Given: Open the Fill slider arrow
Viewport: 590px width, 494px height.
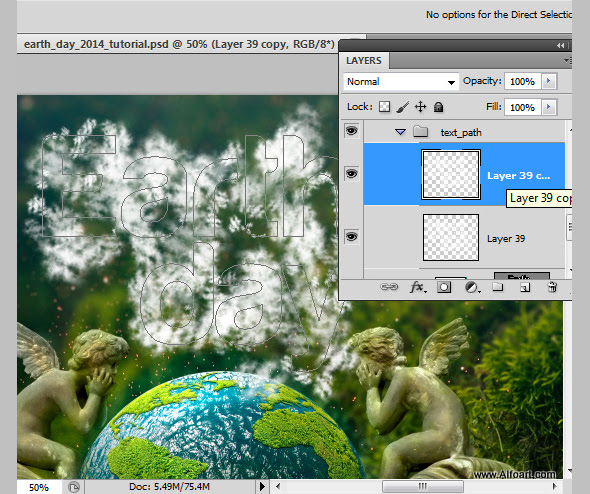Looking at the screenshot, I should (x=549, y=107).
